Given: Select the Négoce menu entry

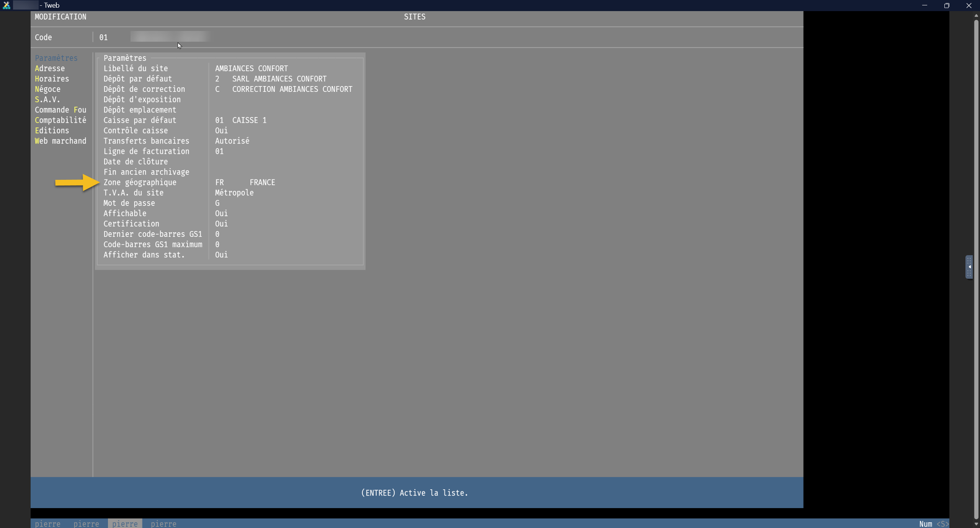Looking at the screenshot, I should [x=47, y=89].
